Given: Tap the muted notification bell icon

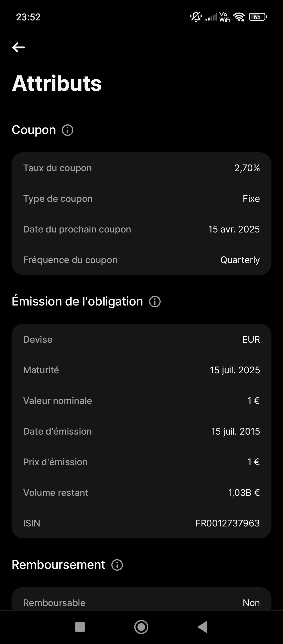Looking at the screenshot, I should [196, 17].
